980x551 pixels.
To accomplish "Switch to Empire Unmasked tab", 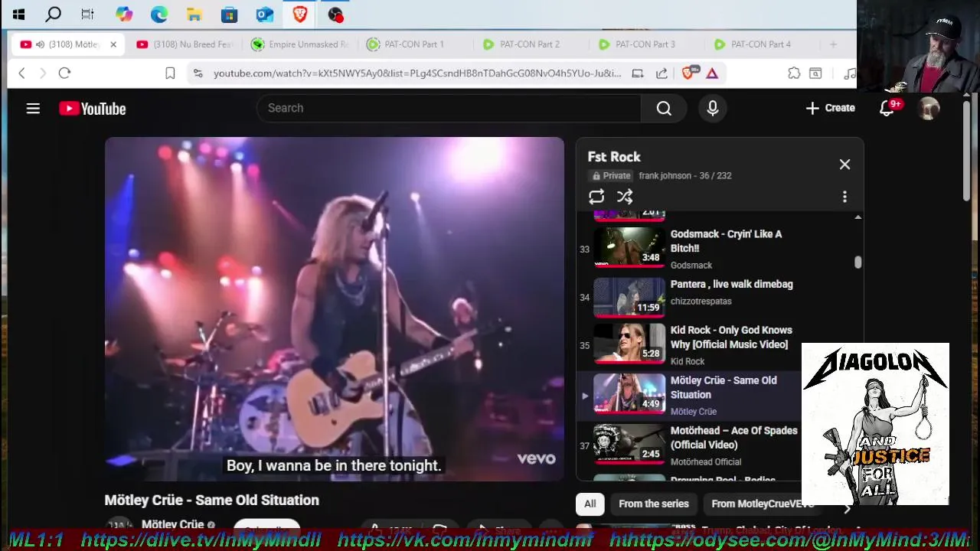I will click(299, 44).
